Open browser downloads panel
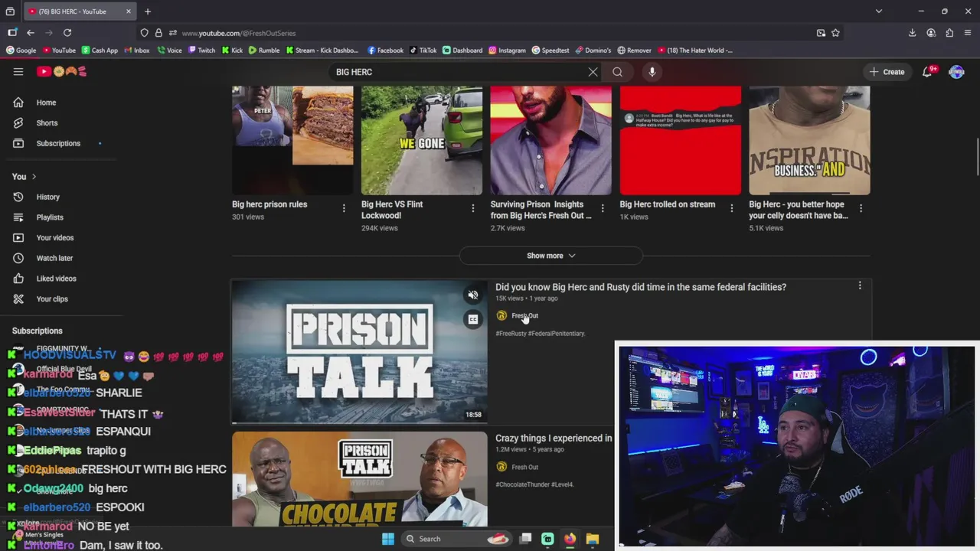 coord(912,33)
